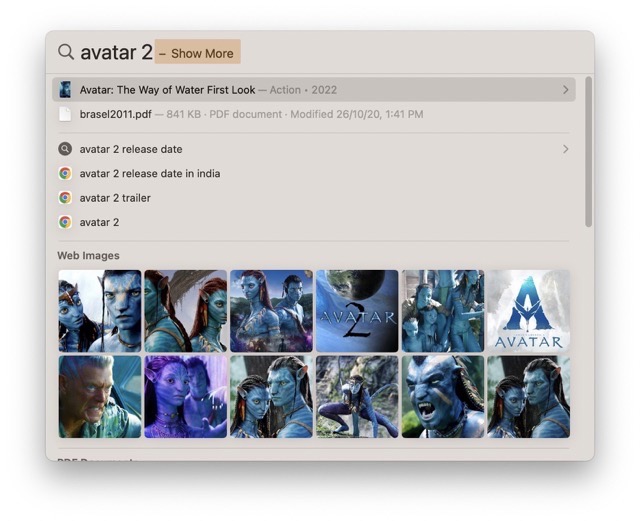Open top-row image of Na'vi family group
The width and height of the screenshot is (640, 521).
(x=443, y=311)
